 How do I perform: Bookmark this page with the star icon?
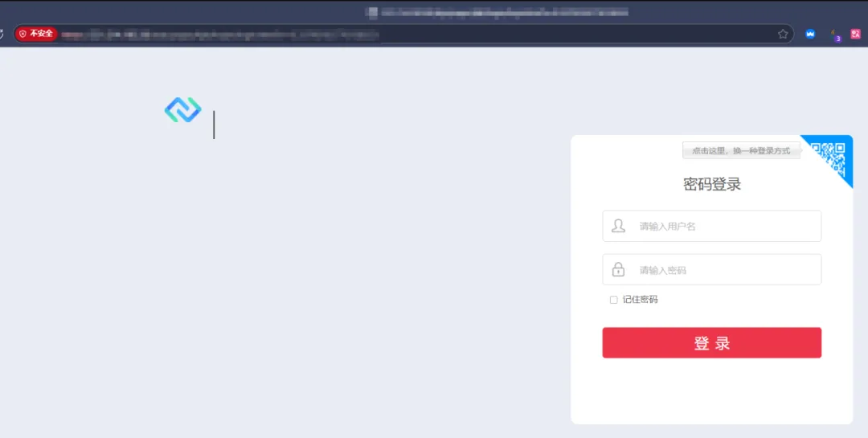(783, 35)
